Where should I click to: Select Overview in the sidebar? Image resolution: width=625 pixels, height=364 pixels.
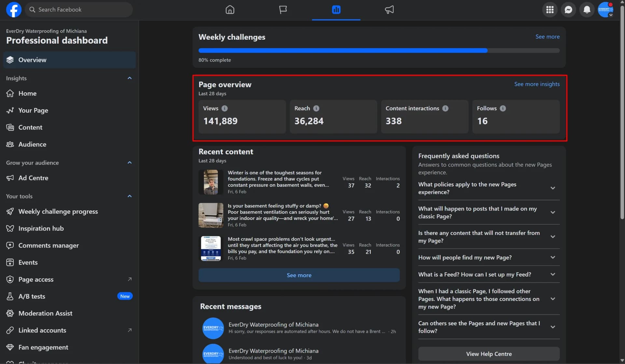coord(69,60)
